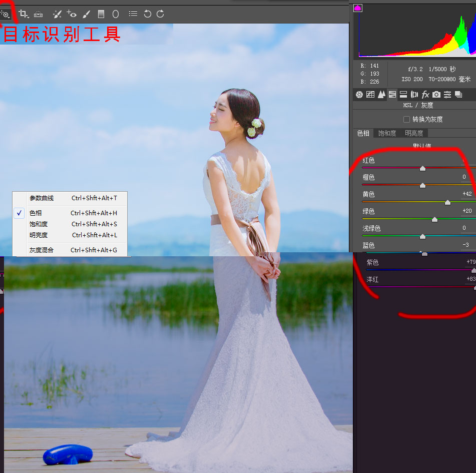476x473 pixels.
Task: Rotate image counterclockwise
Action: tap(148, 14)
